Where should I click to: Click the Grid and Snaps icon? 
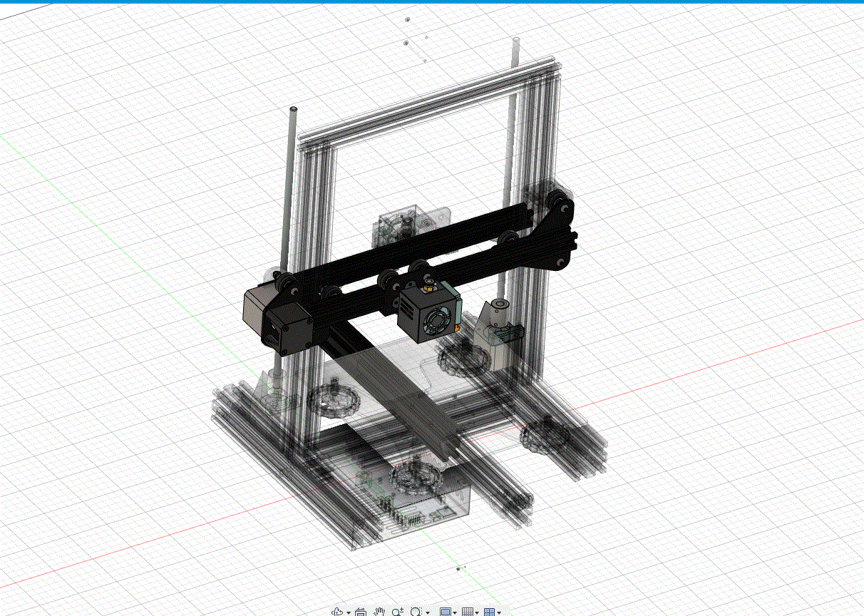pyautogui.click(x=468, y=612)
